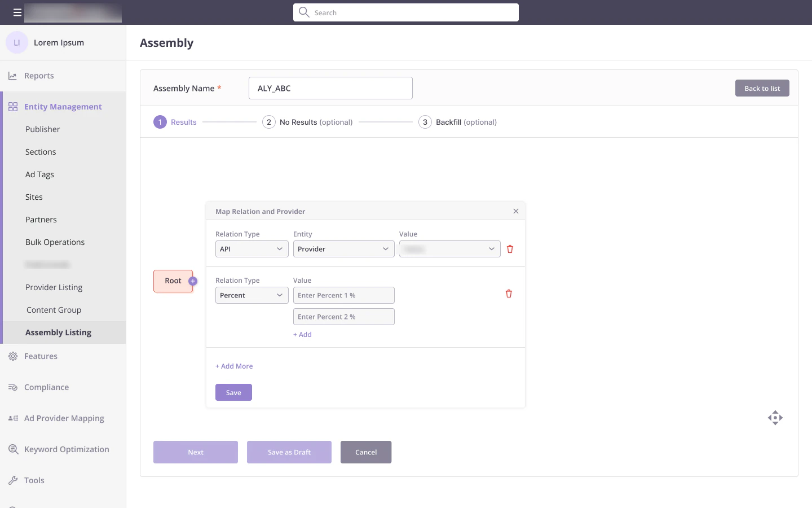Open the hamburger menu icon
This screenshot has height=508, width=812.
pos(17,12)
